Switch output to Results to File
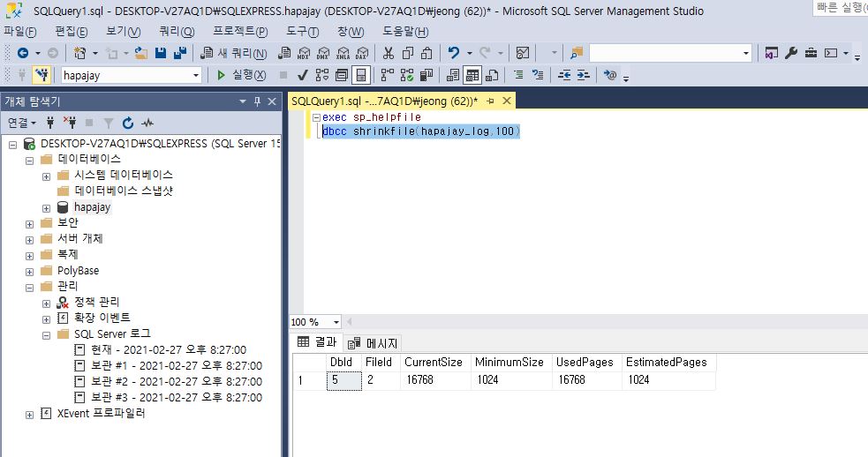This screenshot has width=868, height=457. click(x=492, y=75)
